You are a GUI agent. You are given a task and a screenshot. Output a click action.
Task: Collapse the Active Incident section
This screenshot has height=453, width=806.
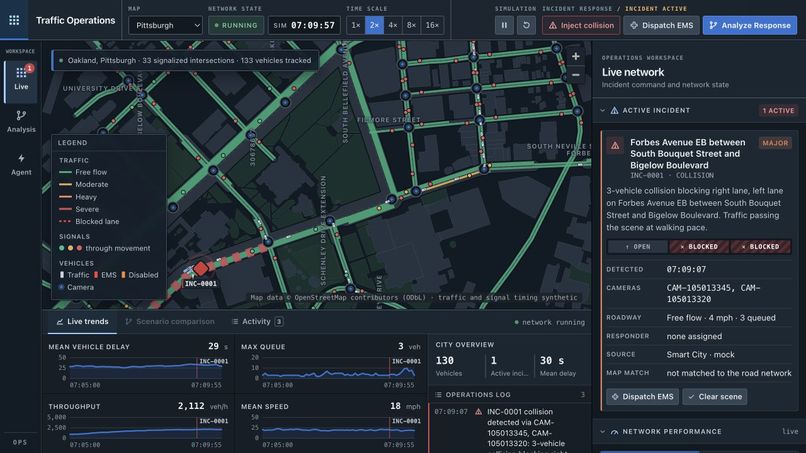(602, 111)
